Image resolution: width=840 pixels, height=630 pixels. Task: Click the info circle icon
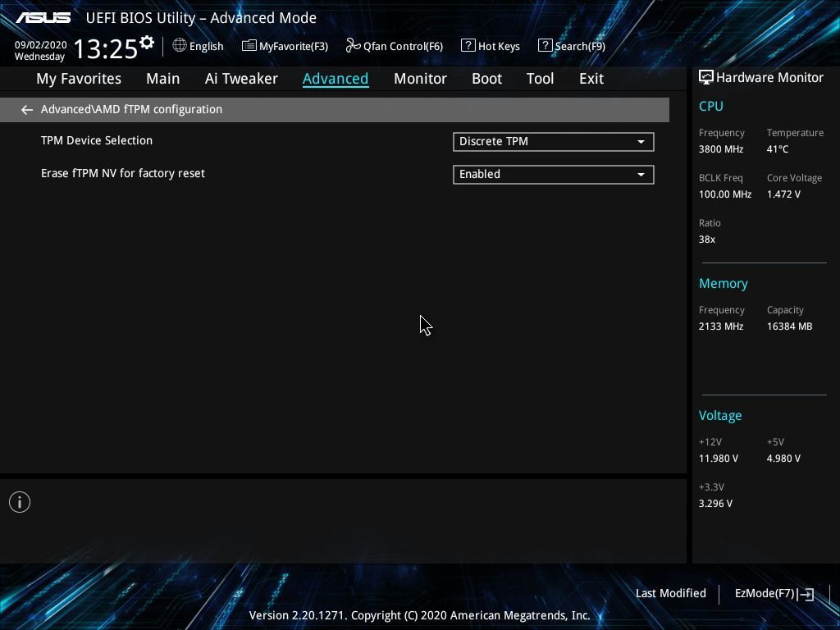coord(20,502)
